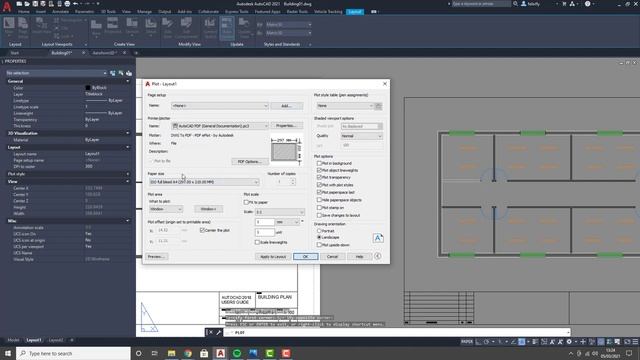Collapse the 3D Visualization section in Properties
This screenshot has width=640, height=360.
click(x=127, y=133)
